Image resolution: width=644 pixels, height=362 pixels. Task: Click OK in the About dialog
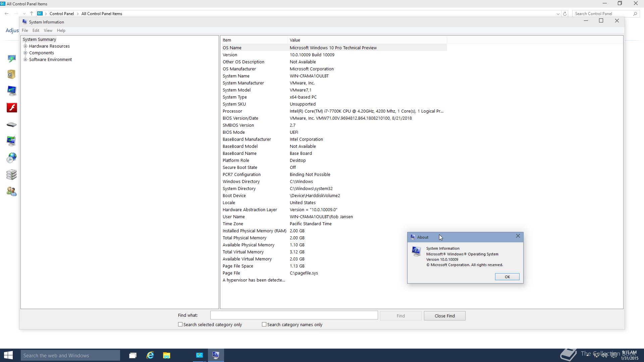tap(507, 277)
